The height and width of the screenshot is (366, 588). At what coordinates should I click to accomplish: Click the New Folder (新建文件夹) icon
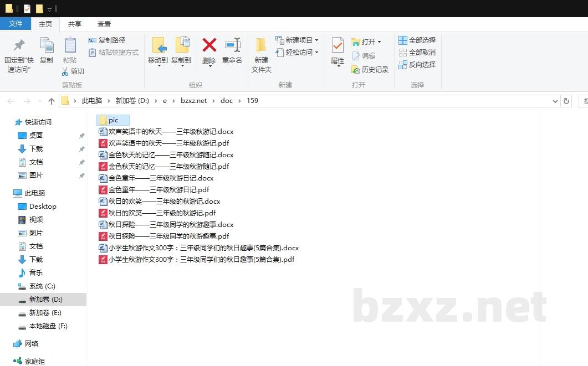261,46
